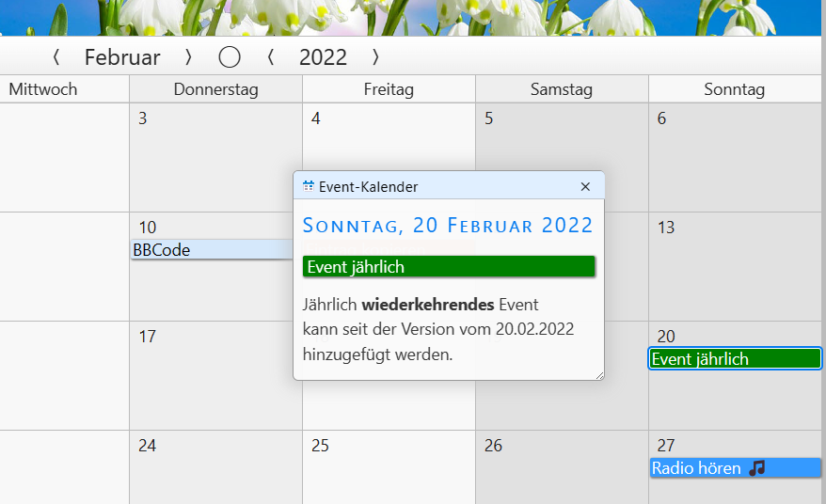The height and width of the screenshot is (504, 826).
Task: Select day cell Thursday 3
Action: coord(215,160)
